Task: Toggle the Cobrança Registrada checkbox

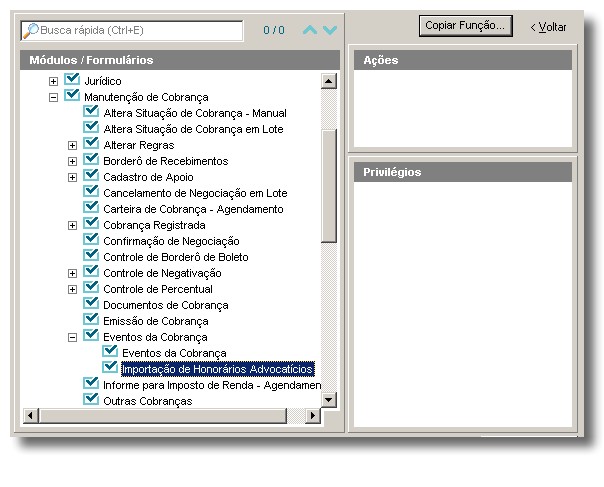Action: tap(91, 223)
